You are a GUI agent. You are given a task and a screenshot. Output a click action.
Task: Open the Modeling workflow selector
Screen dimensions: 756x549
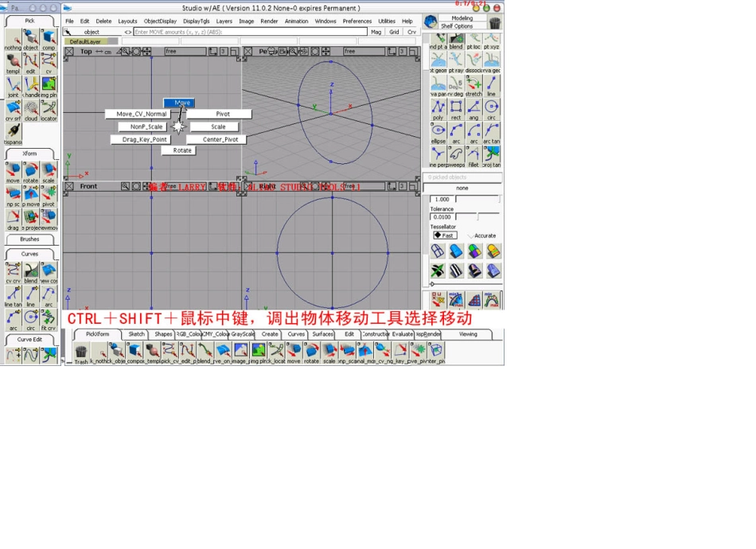462,18
